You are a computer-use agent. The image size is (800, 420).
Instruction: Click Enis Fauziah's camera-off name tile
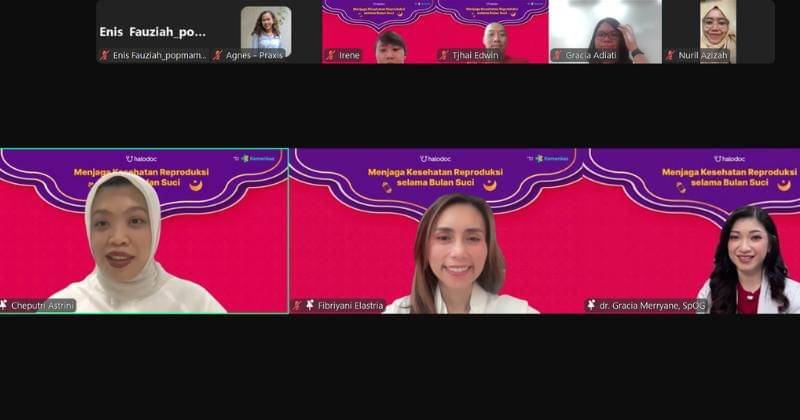(152, 30)
